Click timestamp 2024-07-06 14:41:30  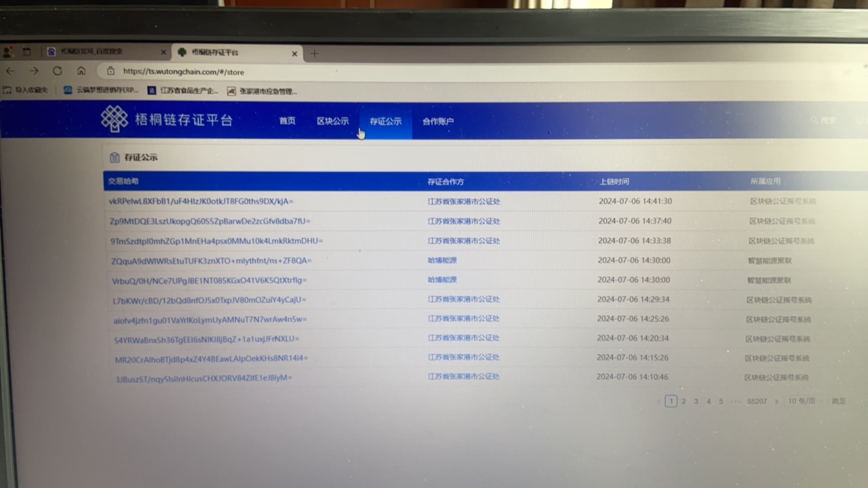pos(635,201)
